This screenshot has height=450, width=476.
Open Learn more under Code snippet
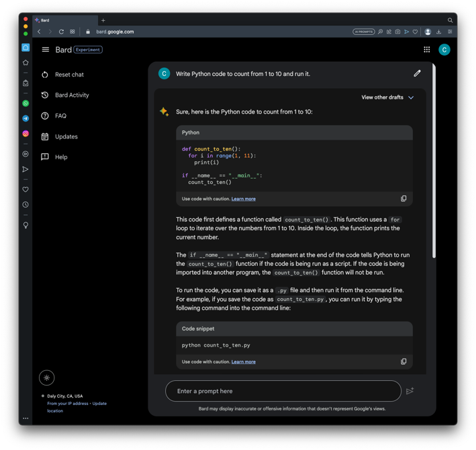tap(244, 361)
